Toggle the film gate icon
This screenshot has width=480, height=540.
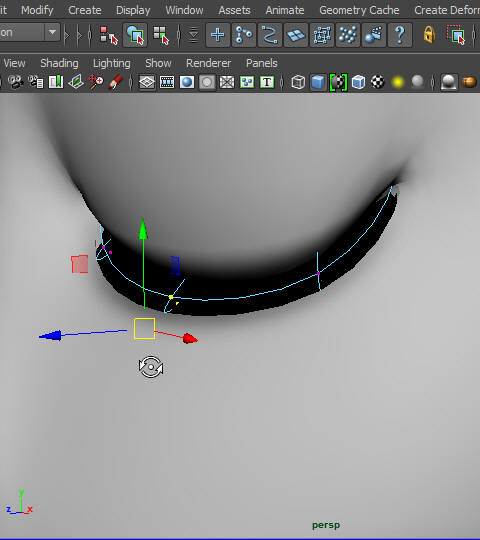pos(167,82)
